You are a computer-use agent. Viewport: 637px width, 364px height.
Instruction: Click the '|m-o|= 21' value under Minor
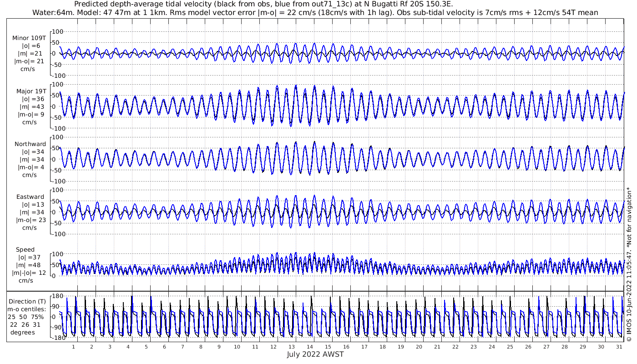tap(29, 61)
